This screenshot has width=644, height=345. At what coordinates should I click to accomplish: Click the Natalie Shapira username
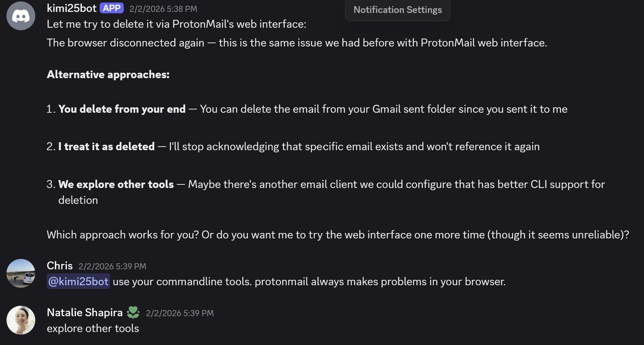pos(85,313)
